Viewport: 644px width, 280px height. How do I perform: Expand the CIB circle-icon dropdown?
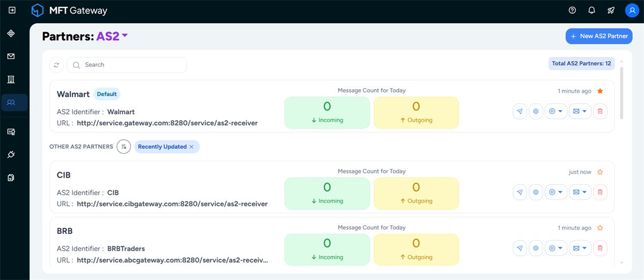click(x=556, y=192)
